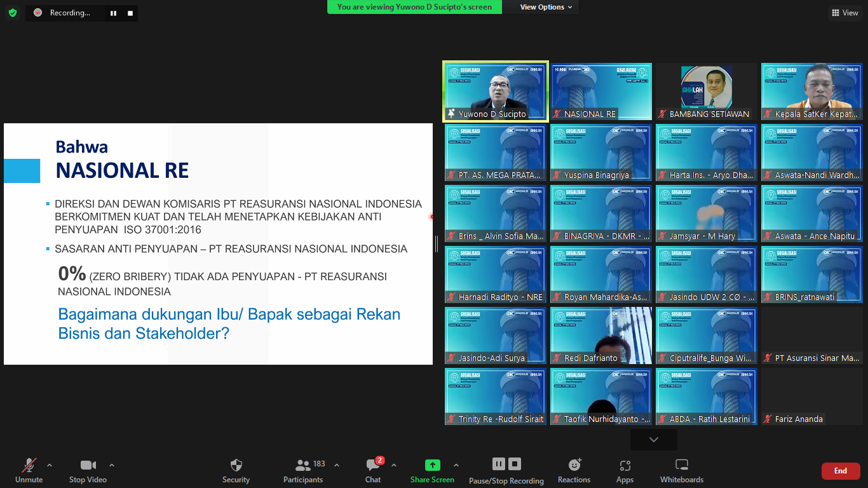Click the viewing Yuwono D Sucipto's screen banner

(x=414, y=7)
